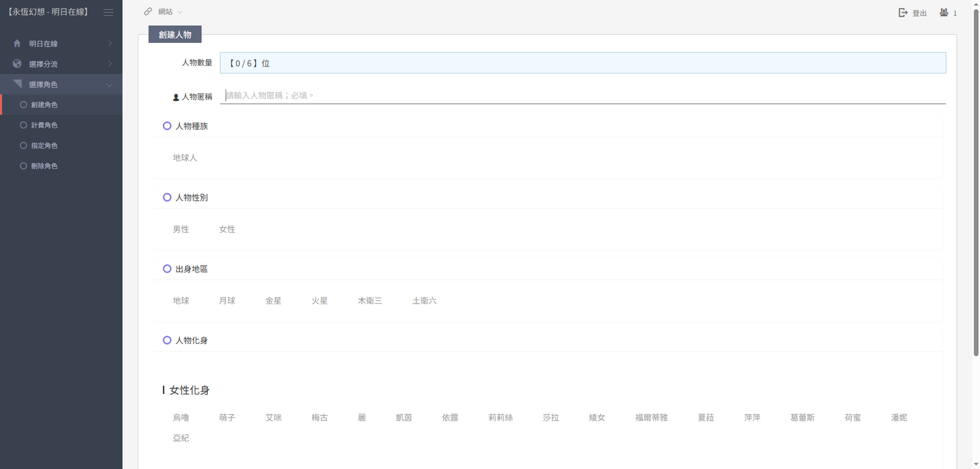Open the 網站 dropdown arrow
The image size is (980, 469).
[180, 12]
